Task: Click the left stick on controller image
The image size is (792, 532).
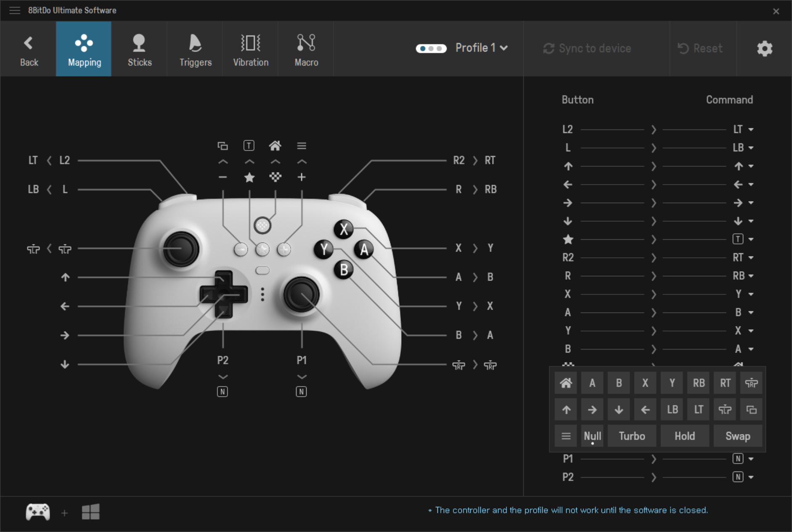Action: (181, 249)
